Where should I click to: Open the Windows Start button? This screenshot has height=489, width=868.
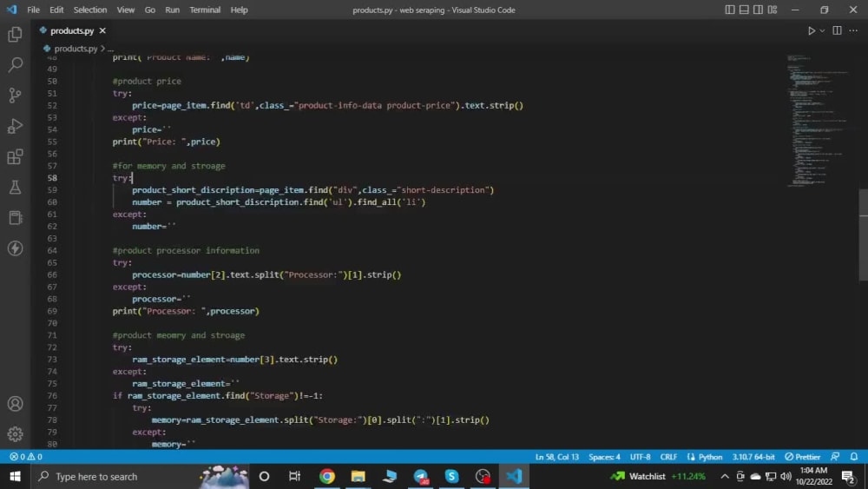(15, 476)
